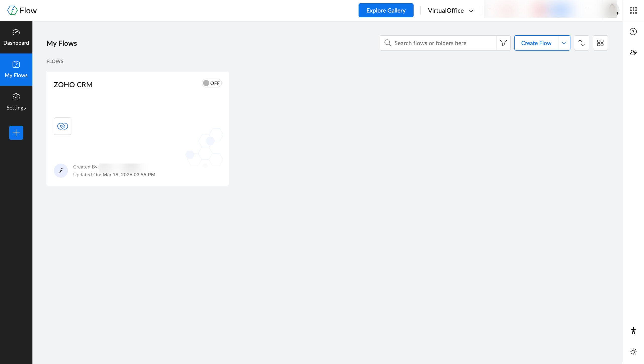Click the sort order arrows icon
Viewport: 644px width, 364px height.
pyautogui.click(x=581, y=43)
